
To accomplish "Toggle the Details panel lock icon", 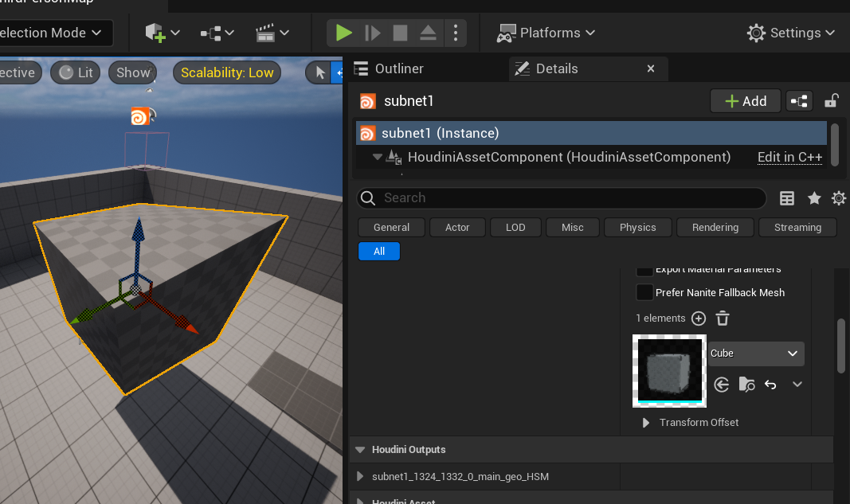I will (x=832, y=101).
